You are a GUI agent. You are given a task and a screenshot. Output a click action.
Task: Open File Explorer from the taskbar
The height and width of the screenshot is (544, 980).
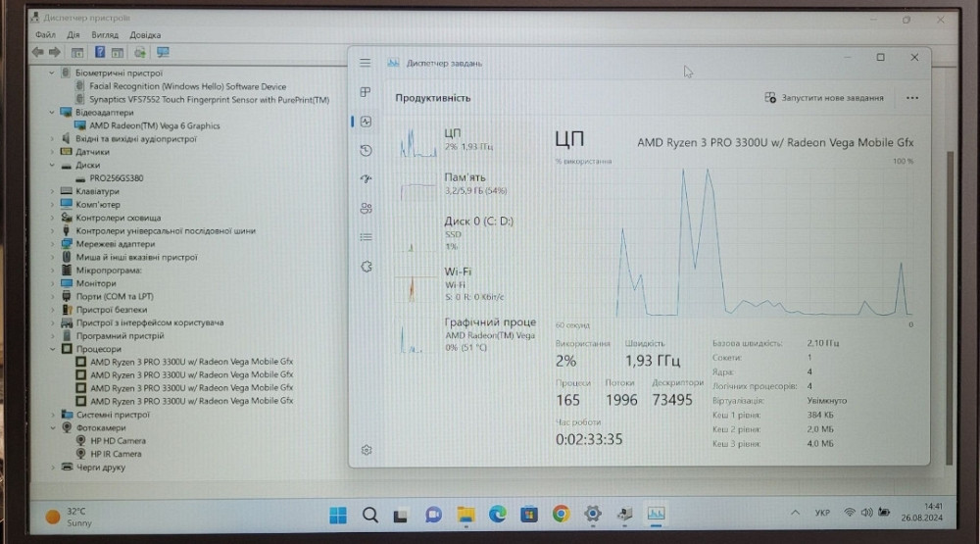click(x=465, y=515)
